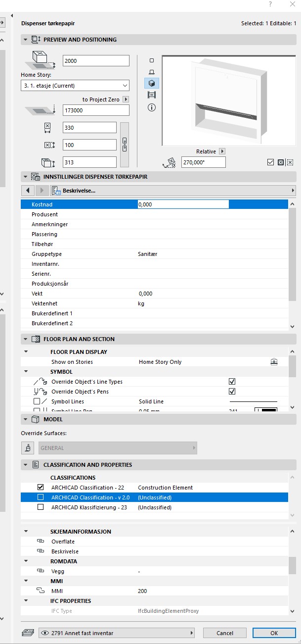Click the Symbol Line Pen color swatch
Viewport: 301px width, 644px height.
[x=265, y=410]
